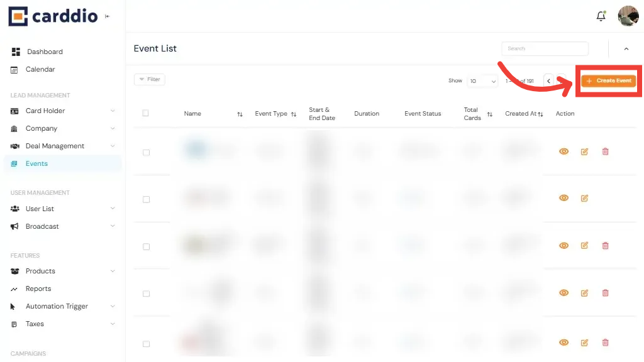Check the select-all checkbox in table header
Screen dimensions: 644x362
click(x=145, y=113)
